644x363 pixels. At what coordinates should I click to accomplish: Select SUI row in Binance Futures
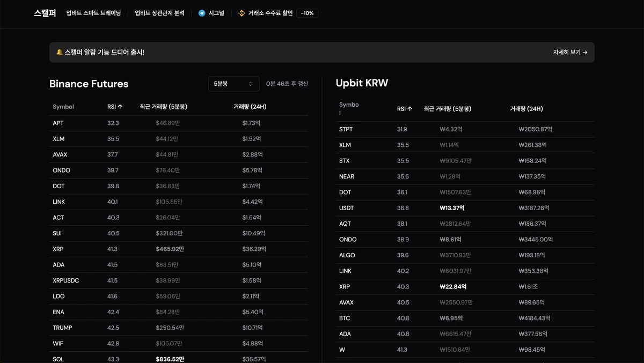pyautogui.click(x=179, y=233)
